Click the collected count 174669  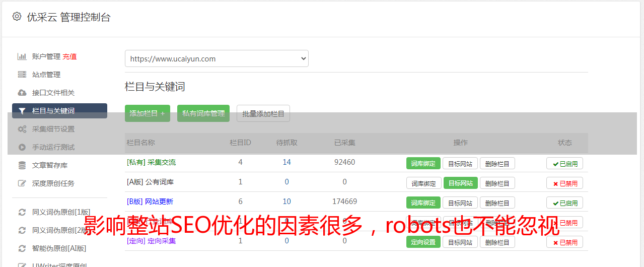[x=344, y=202]
